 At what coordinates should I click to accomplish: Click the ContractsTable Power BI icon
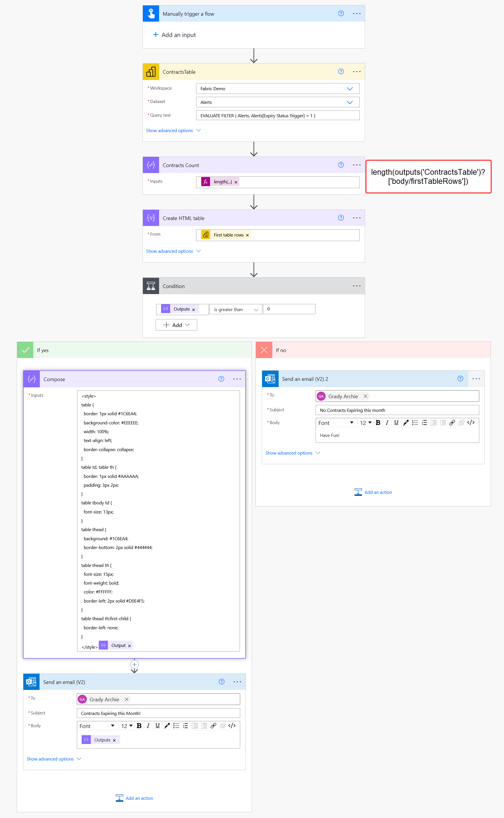tap(151, 72)
